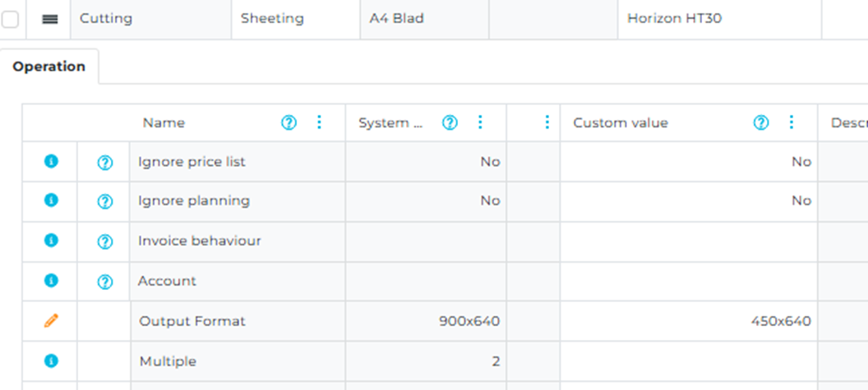Click the help icon in Ignore planning row
868x390 pixels.
[104, 201]
